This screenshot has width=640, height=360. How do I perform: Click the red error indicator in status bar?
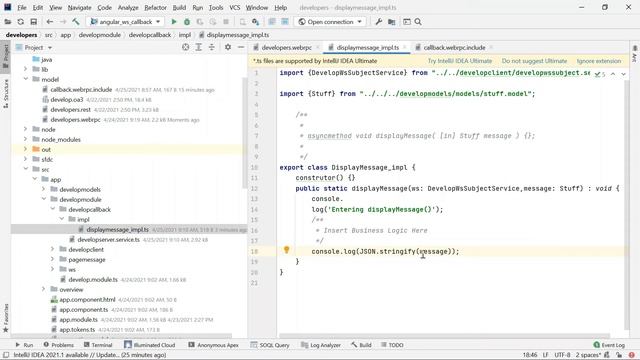[x=632, y=355]
